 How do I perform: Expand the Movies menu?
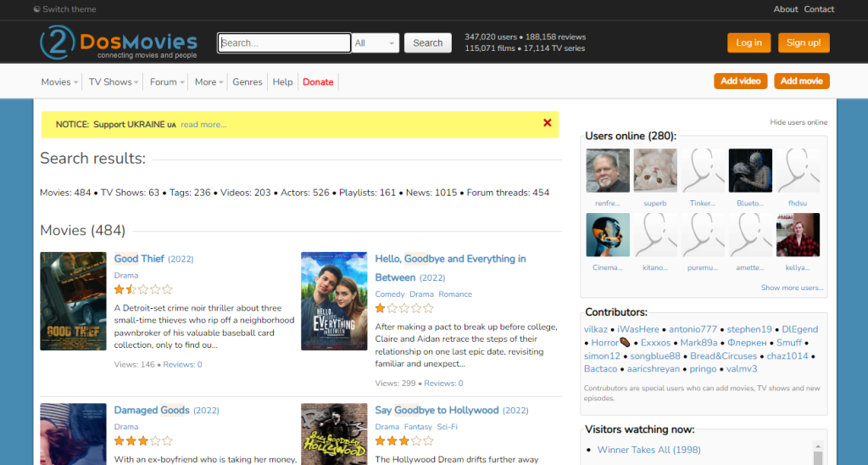click(x=59, y=81)
